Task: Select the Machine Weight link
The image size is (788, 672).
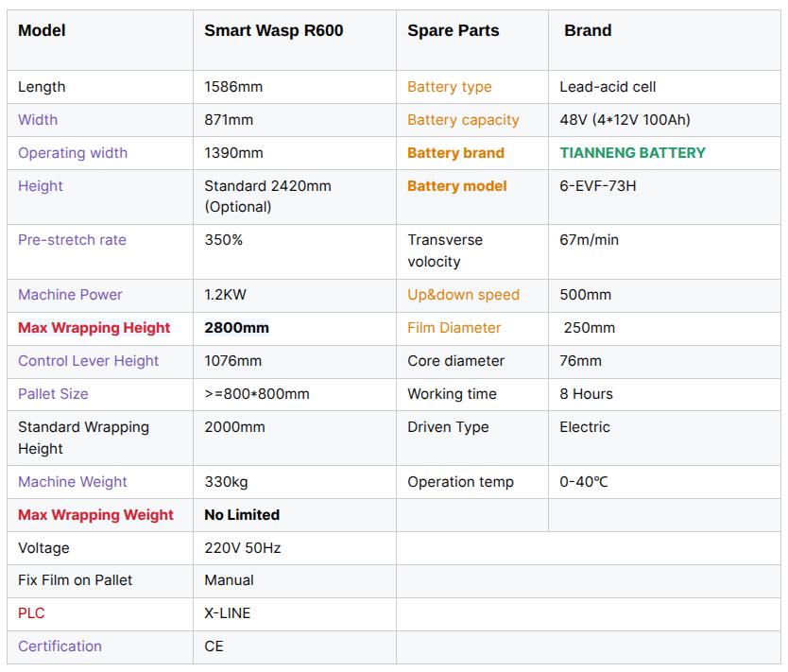Action: [73, 481]
